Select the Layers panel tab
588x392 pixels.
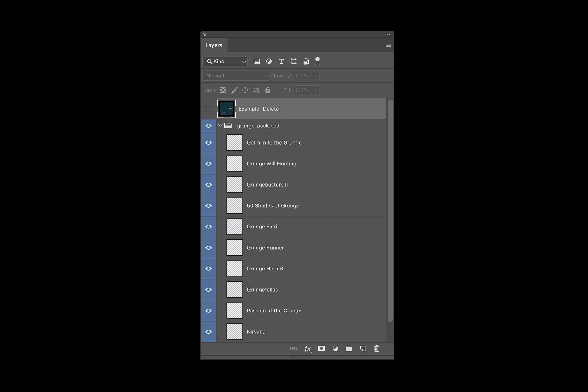point(214,45)
